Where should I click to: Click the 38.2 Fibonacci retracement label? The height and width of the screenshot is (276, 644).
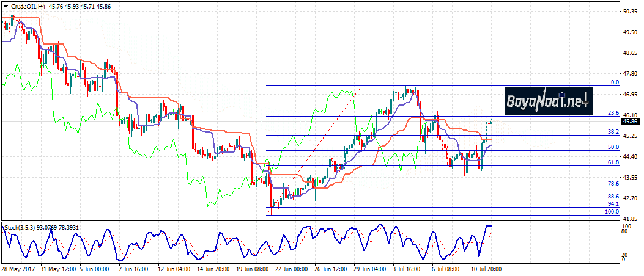(x=614, y=131)
